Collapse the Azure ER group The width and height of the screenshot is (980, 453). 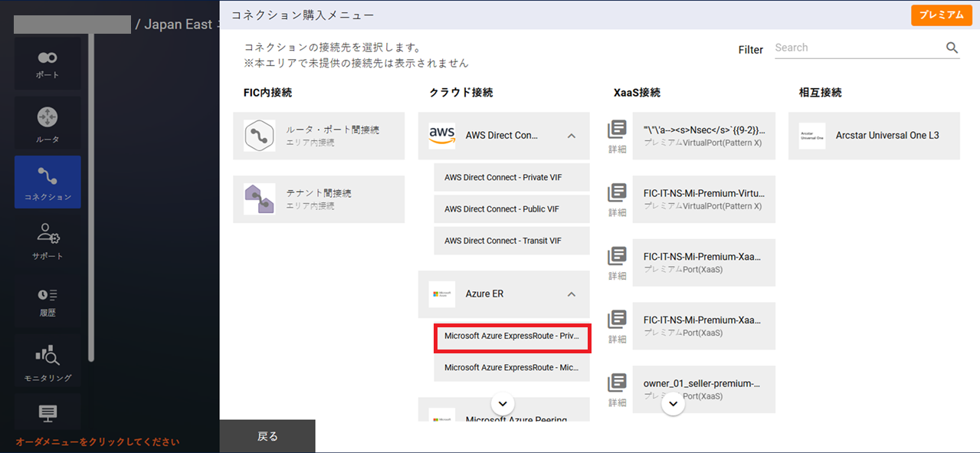(571, 294)
